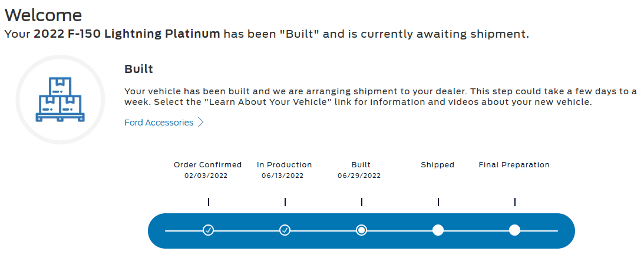Select the In Production checkmark circle
The image size is (644, 261).
coord(285,230)
